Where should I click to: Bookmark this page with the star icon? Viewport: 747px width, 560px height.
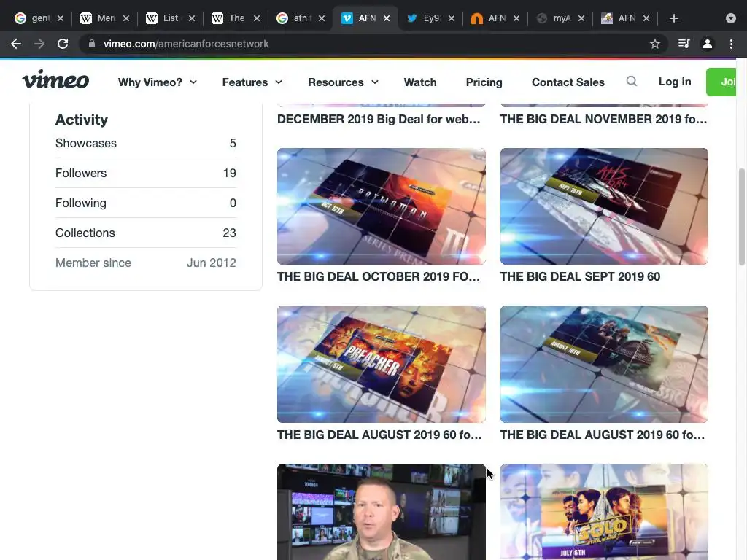655,44
